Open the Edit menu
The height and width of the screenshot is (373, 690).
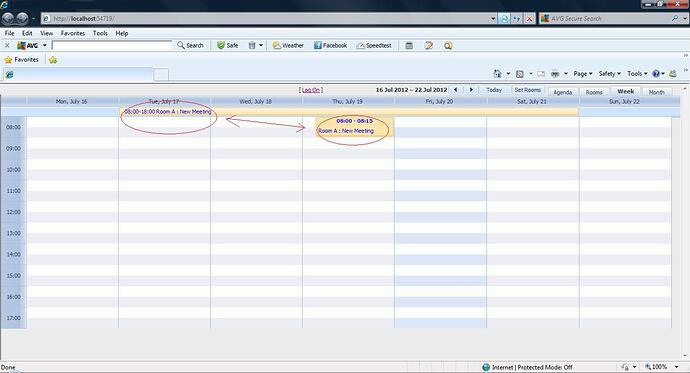pos(27,33)
